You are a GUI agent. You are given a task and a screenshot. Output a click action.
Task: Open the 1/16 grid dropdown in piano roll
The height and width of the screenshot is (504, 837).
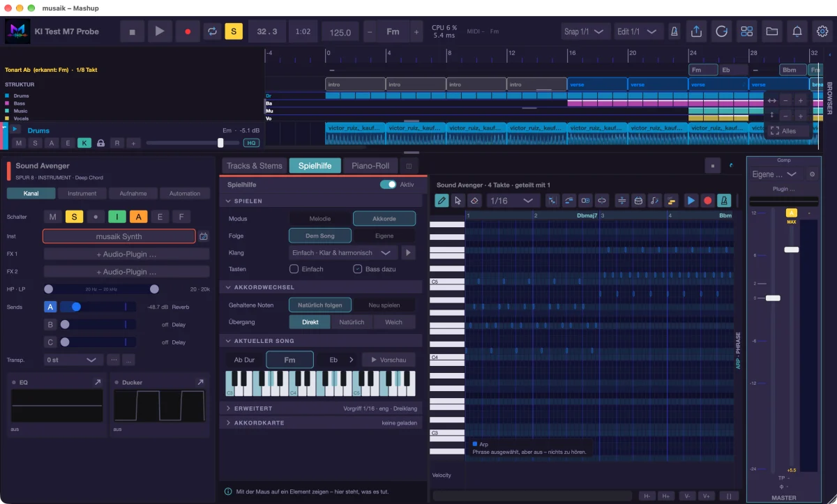point(511,201)
